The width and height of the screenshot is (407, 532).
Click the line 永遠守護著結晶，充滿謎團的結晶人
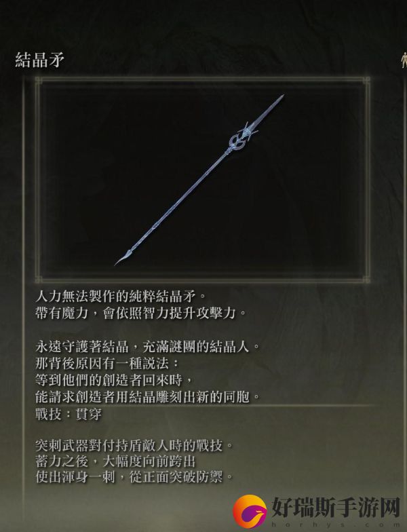point(148,347)
